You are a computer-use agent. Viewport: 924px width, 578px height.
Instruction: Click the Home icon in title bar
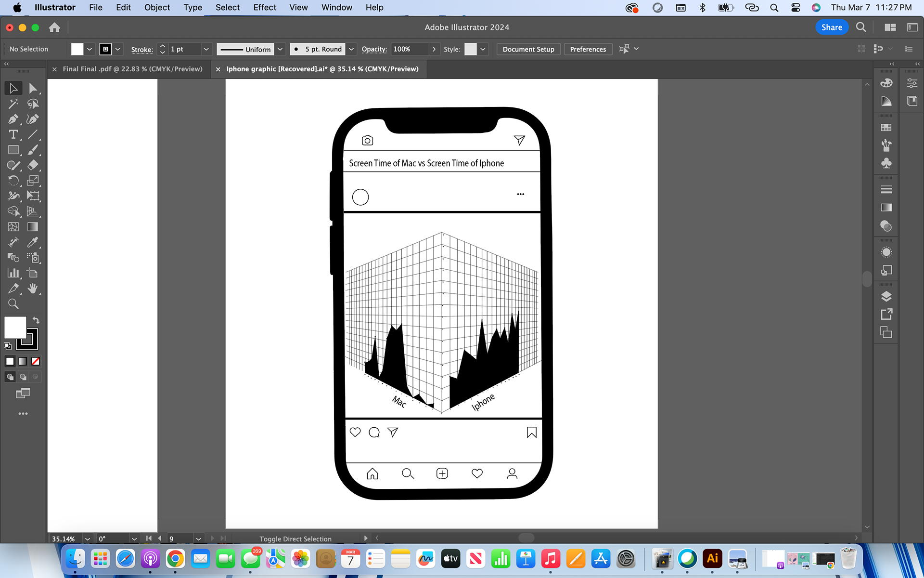(54, 27)
